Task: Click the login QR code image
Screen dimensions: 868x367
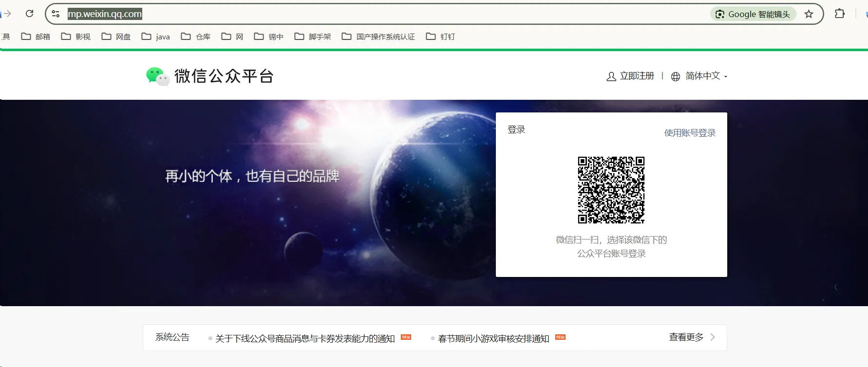Action: pyautogui.click(x=611, y=190)
